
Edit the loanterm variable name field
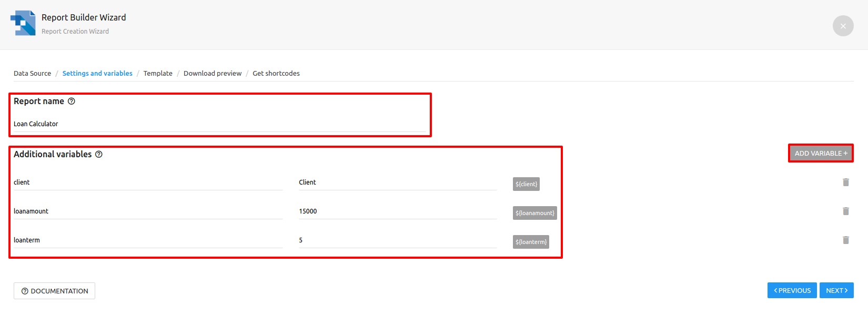point(148,240)
